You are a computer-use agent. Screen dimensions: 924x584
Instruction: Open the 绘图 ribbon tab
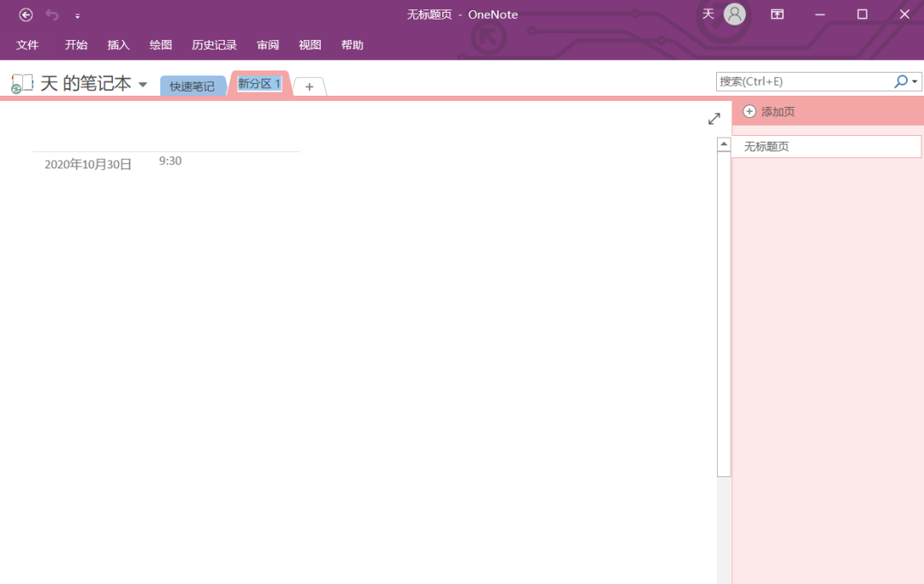click(161, 45)
